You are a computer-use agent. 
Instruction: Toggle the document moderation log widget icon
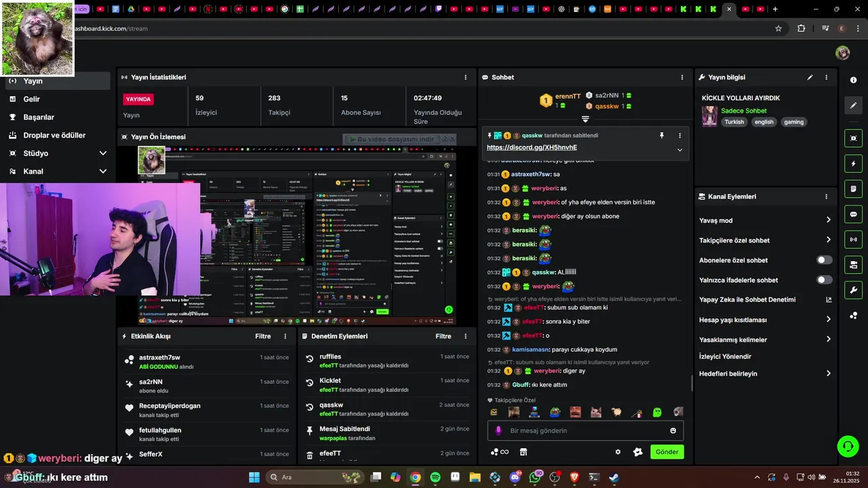[x=853, y=188]
